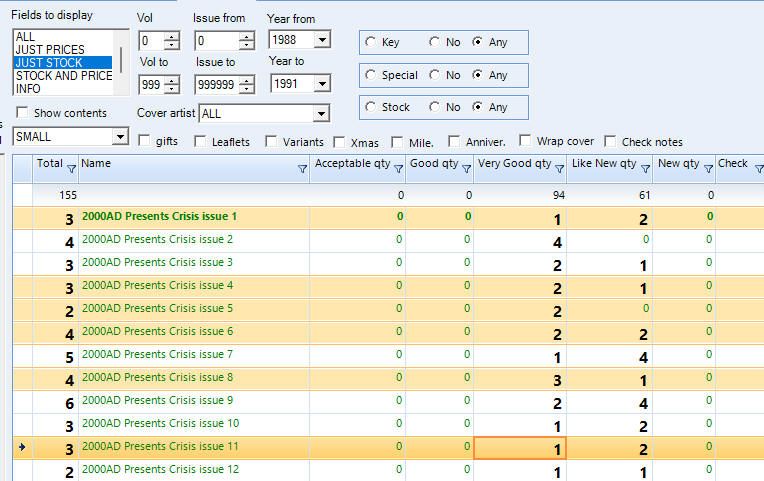
Task: Tick the Variants checkbox
Action: [271, 141]
